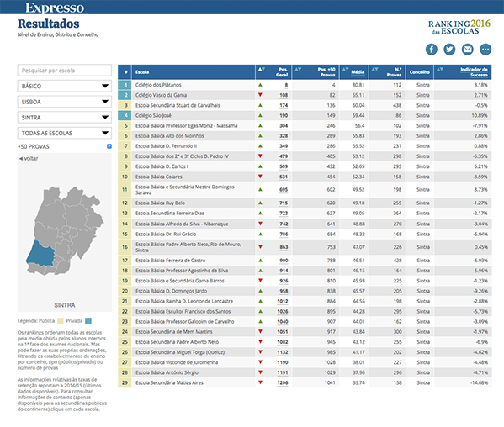Click Escola Básica António Sérgio

[167, 372]
